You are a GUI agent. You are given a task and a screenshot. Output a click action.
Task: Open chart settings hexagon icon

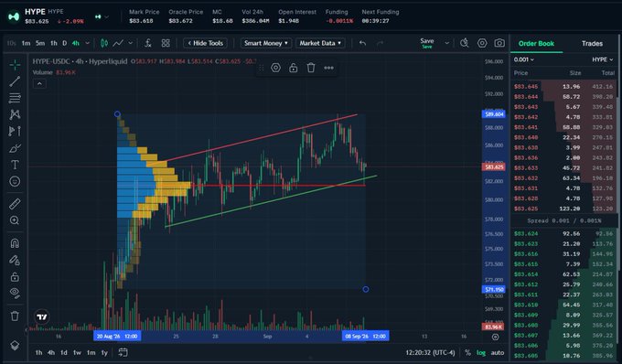(482, 43)
